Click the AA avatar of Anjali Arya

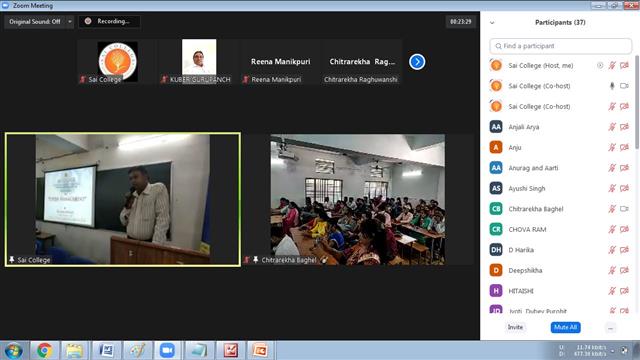click(x=496, y=127)
